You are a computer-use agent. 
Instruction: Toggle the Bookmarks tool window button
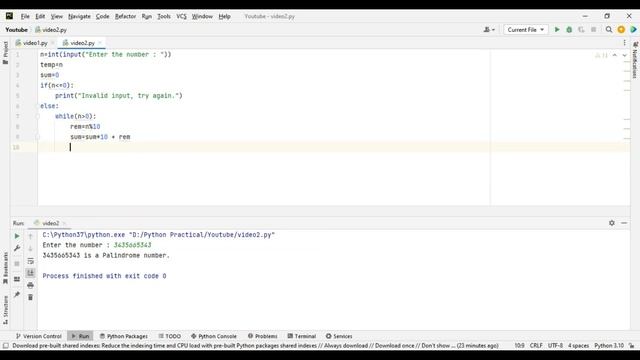click(5, 268)
